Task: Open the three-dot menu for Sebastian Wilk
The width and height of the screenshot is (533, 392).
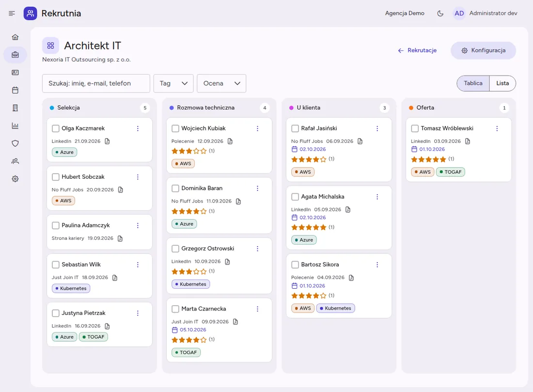Action: 138,265
